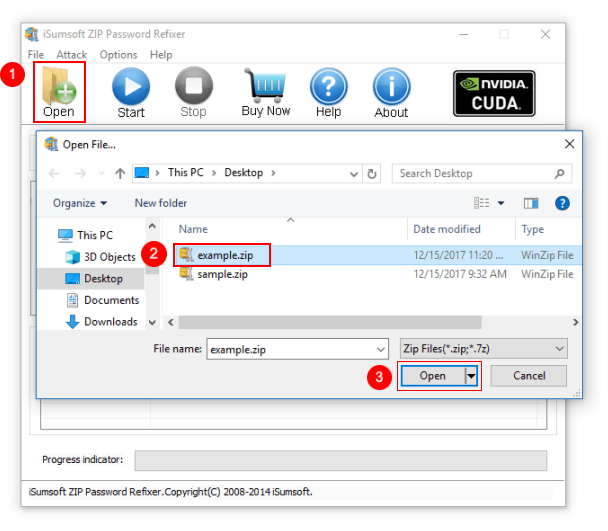Sort by the Type column header
This screenshot has height=531, width=608.
532,229
